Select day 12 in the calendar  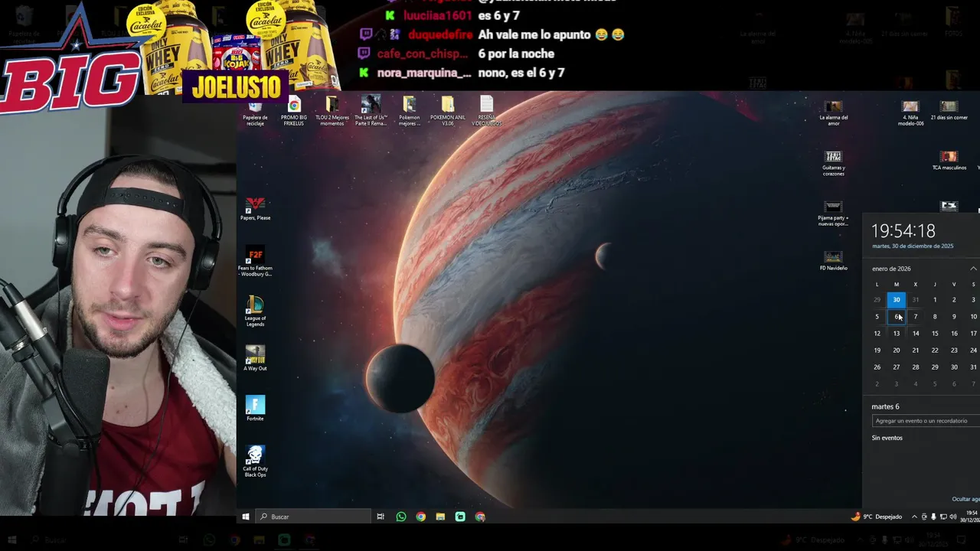pyautogui.click(x=877, y=334)
